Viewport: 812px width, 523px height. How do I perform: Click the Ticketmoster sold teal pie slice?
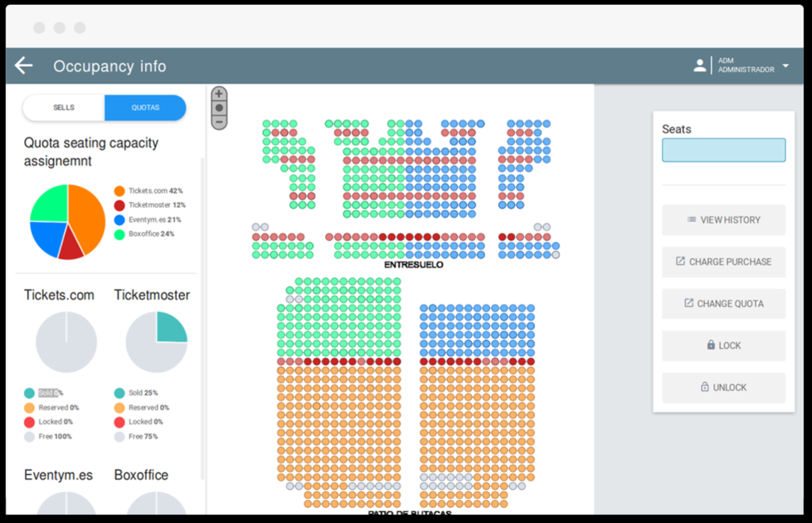click(x=170, y=326)
